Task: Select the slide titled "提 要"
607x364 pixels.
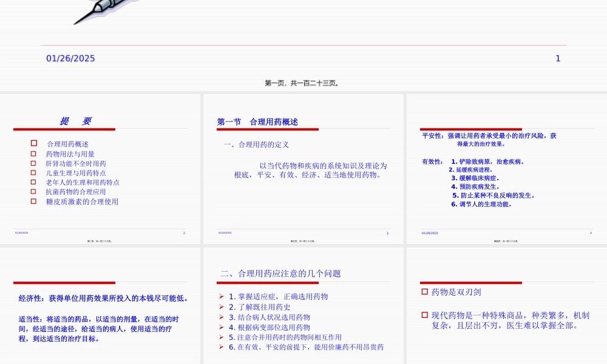Action: point(76,120)
